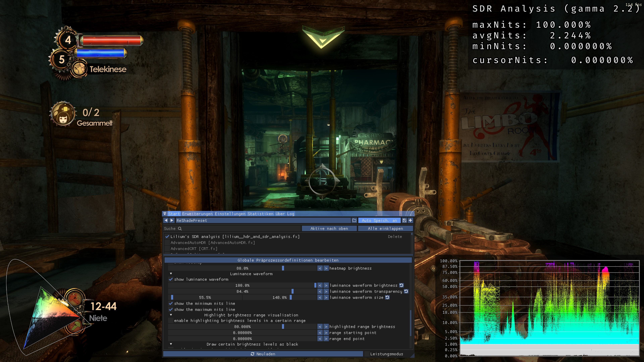The image size is (644, 362).
Task: Collapse the ReShade overlay window triangle
Action: [x=165, y=214]
